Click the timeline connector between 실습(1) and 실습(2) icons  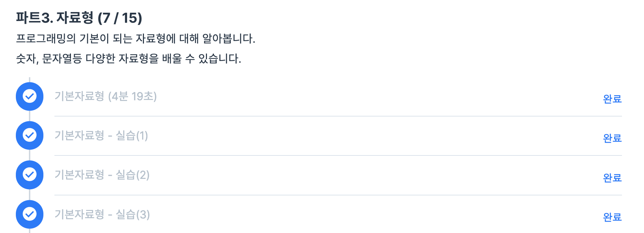click(30, 155)
